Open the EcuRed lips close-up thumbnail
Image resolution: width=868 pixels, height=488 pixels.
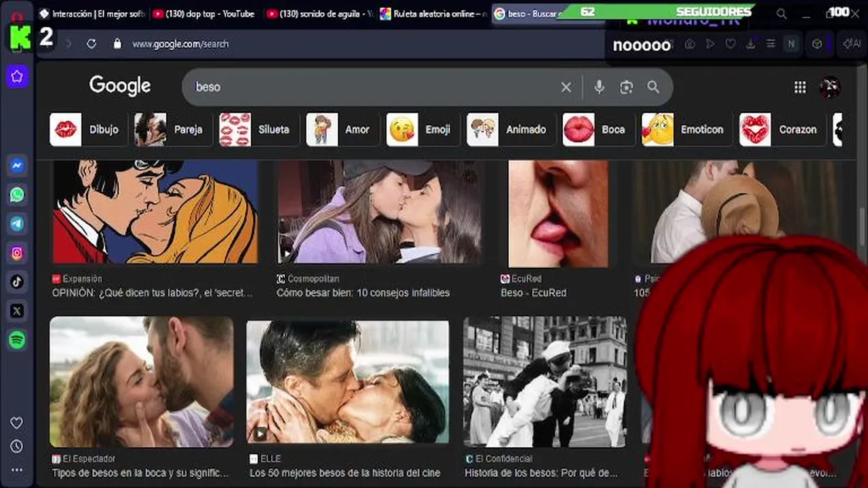pos(558,213)
